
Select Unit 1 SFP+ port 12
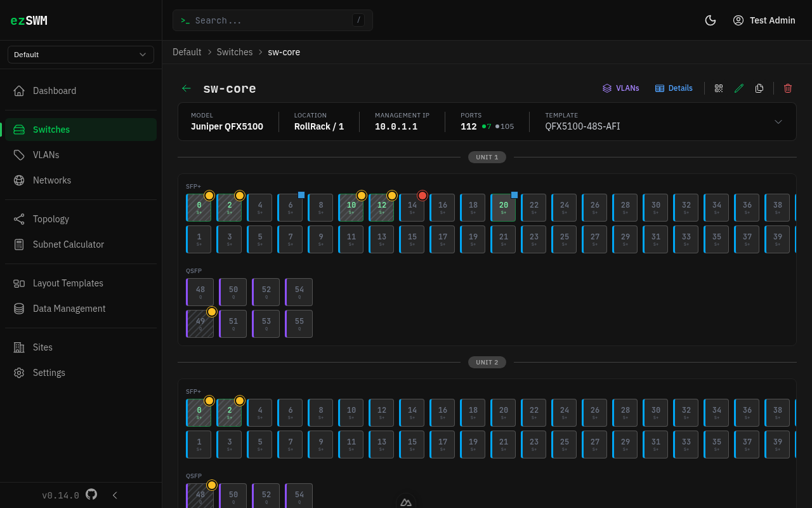click(381, 208)
